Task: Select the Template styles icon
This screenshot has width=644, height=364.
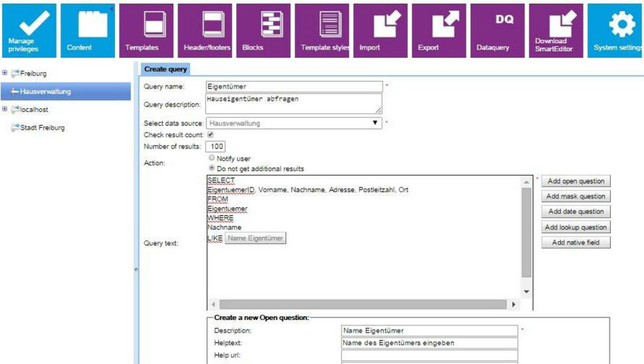Action: tap(323, 30)
